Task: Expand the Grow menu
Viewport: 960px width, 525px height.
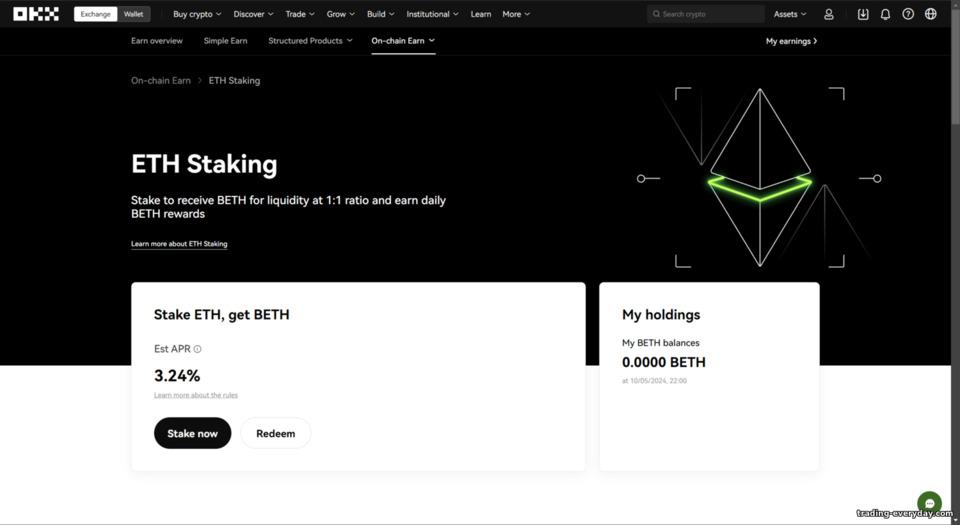Action: click(340, 14)
